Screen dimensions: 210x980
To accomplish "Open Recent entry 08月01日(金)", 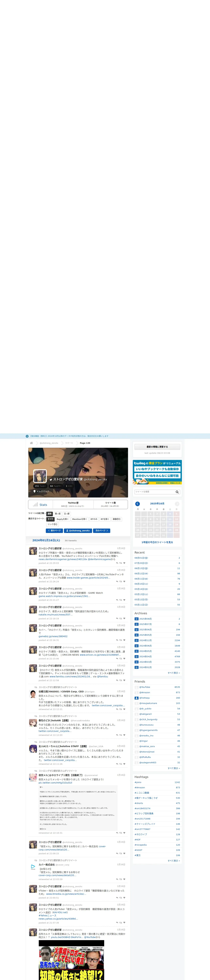I will tap(141, 558).
